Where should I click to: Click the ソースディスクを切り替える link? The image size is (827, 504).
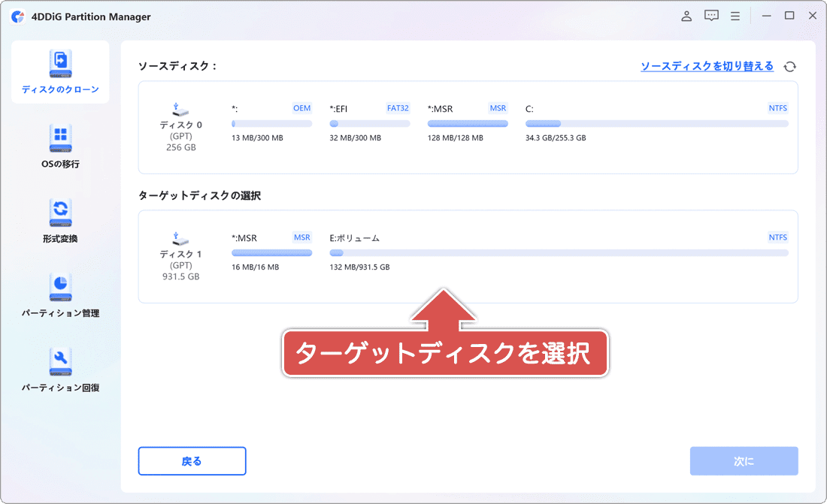[707, 66]
